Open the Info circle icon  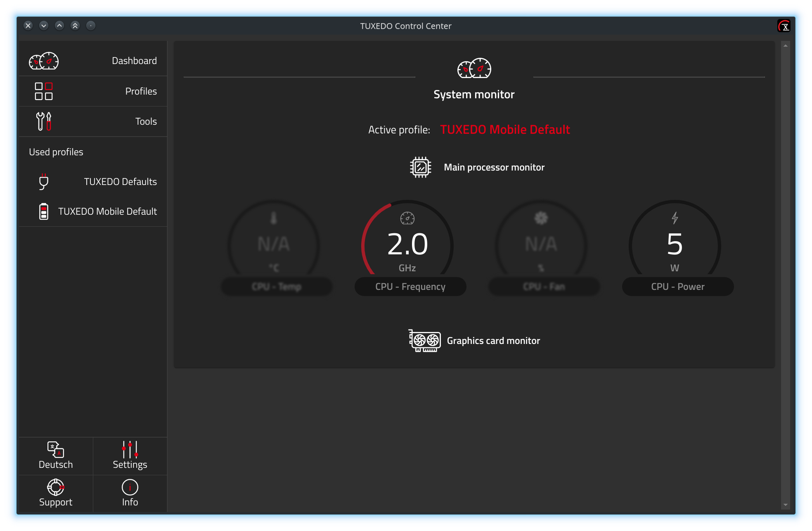130,487
